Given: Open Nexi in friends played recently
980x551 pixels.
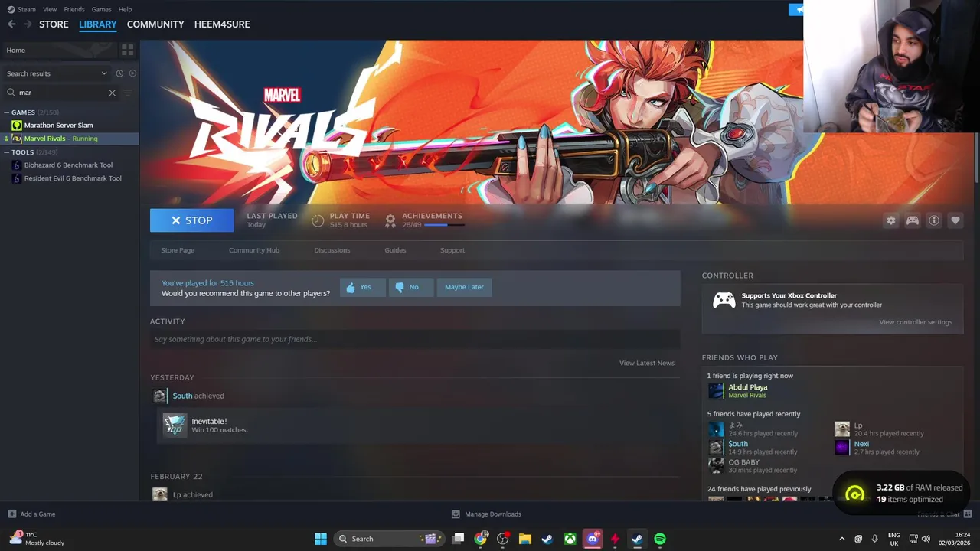Looking at the screenshot, I should [861, 444].
